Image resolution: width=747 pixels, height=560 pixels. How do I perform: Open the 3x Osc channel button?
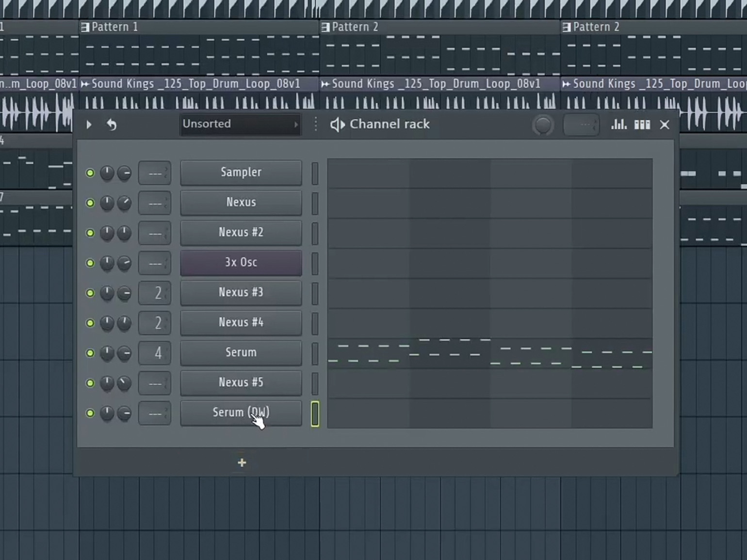pos(241,263)
